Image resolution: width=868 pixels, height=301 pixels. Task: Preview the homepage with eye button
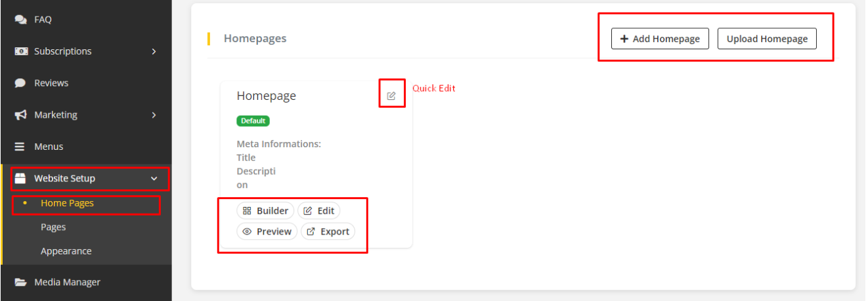(267, 231)
